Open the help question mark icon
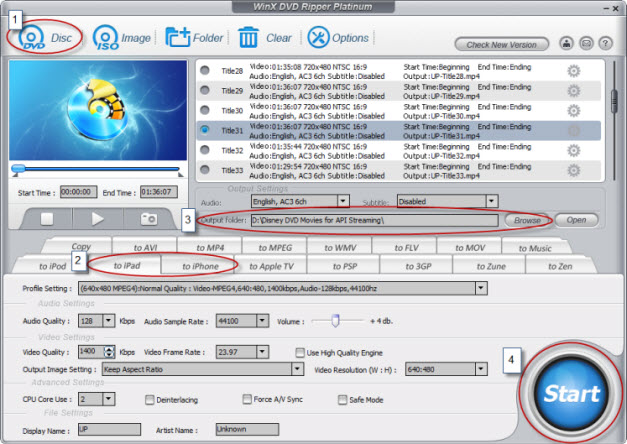 (x=605, y=43)
